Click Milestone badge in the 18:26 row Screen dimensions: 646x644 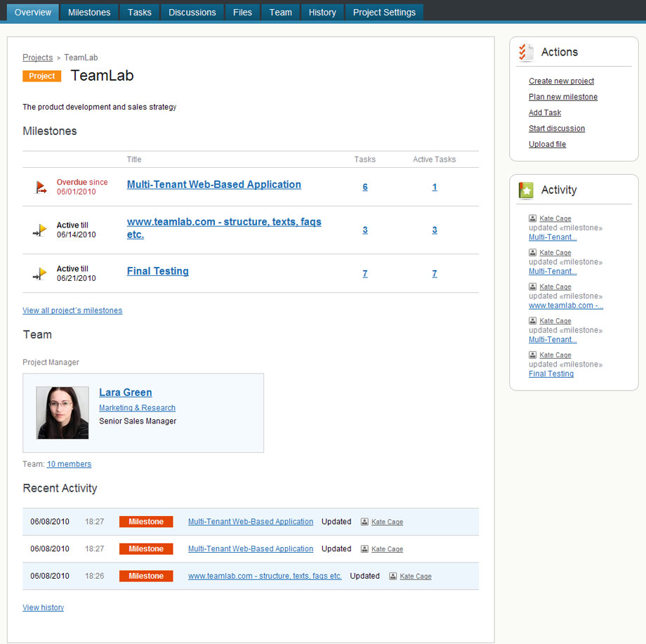click(x=146, y=576)
